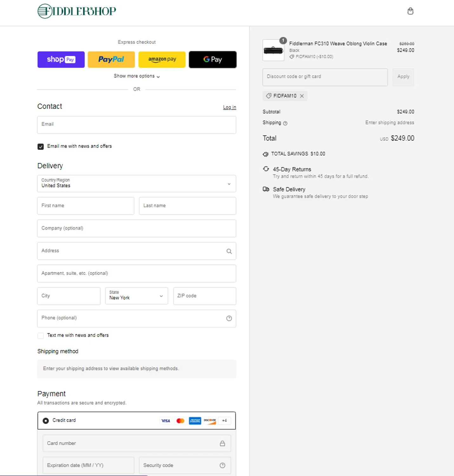Click the Visa card icon
This screenshot has height=476, width=454.
coord(166,421)
